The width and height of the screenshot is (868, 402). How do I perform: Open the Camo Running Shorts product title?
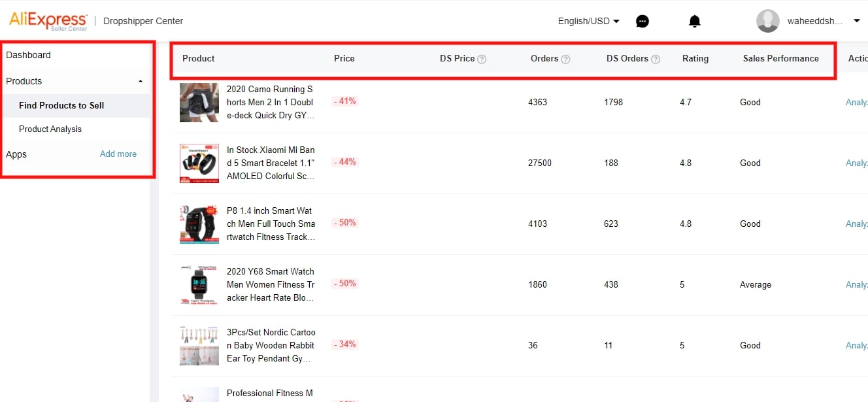click(x=271, y=102)
